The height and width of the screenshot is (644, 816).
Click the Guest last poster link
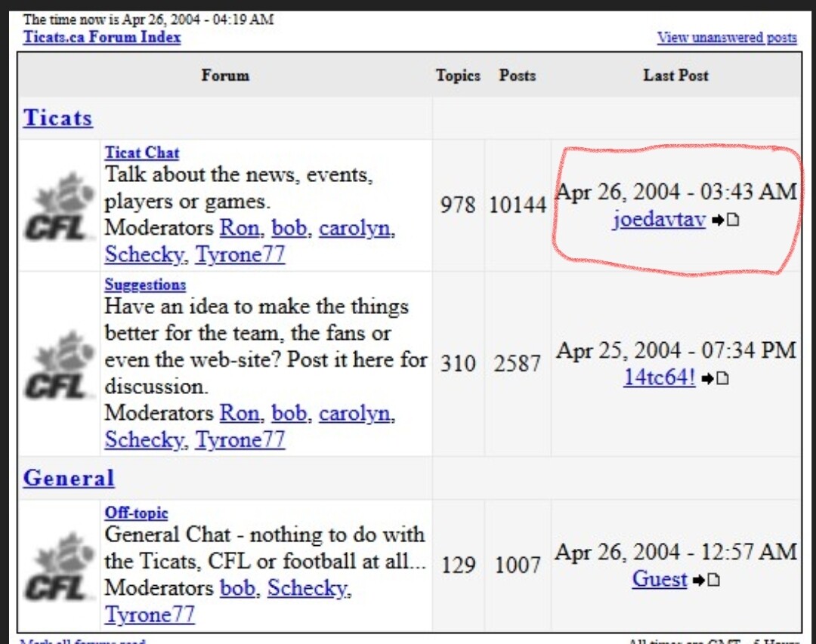point(660,579)
